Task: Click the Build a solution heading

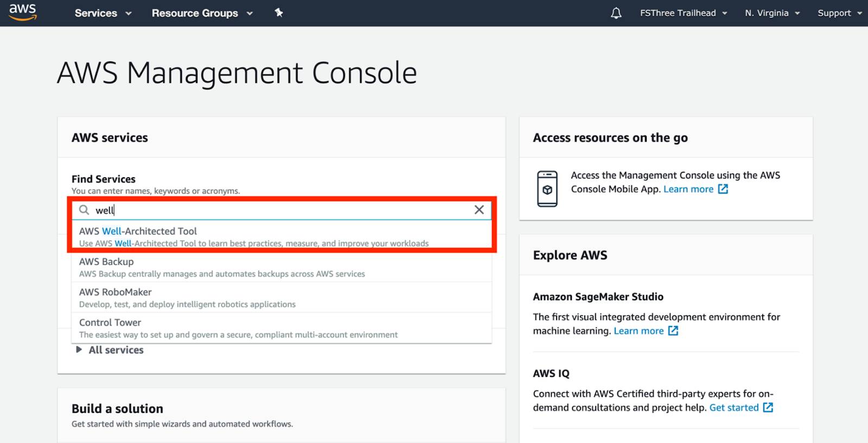Action: point(117,409)
